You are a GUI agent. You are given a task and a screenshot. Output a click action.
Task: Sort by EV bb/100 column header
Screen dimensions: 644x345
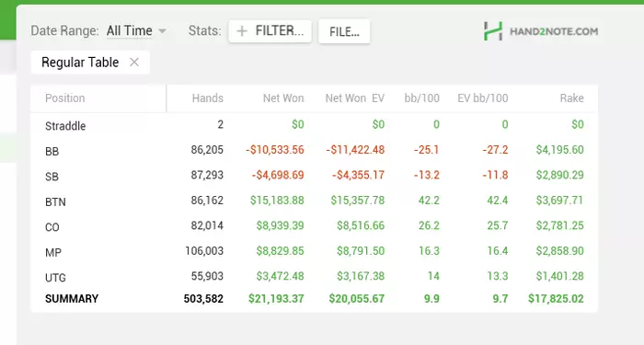point(483,98)
